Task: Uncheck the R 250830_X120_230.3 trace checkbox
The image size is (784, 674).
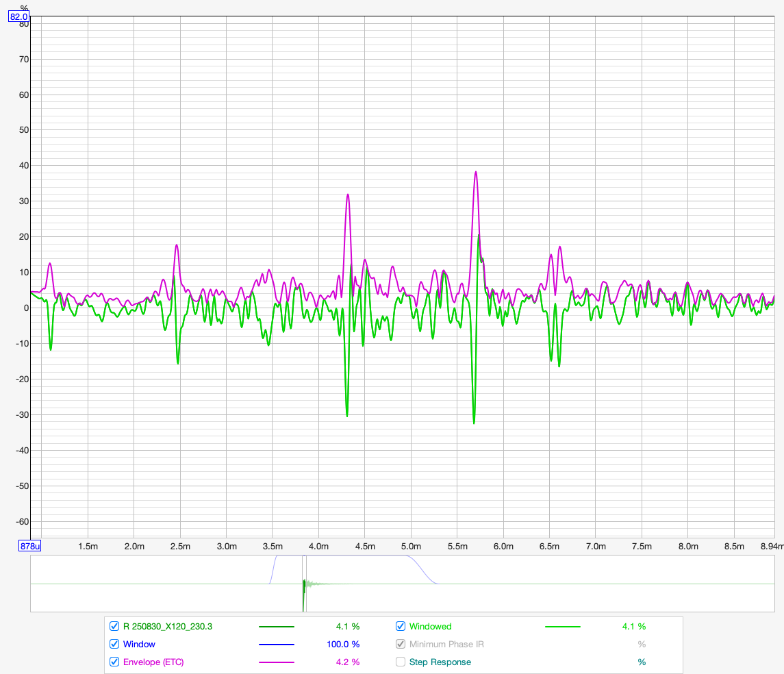Action: click(114, 626)
